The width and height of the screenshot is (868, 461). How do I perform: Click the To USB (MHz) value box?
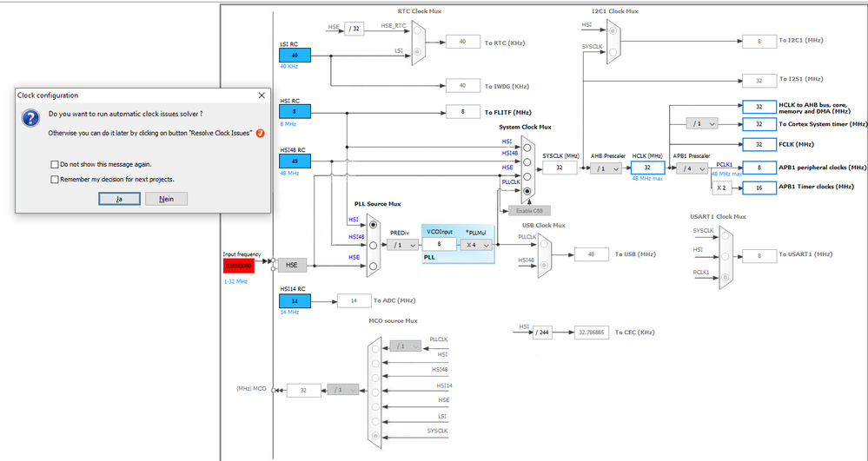click(592, 254)
